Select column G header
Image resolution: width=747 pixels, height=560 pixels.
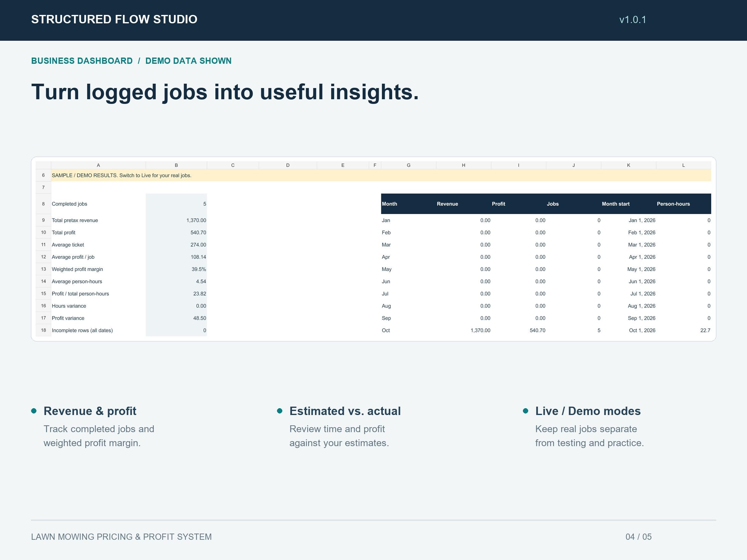[409, 166]
